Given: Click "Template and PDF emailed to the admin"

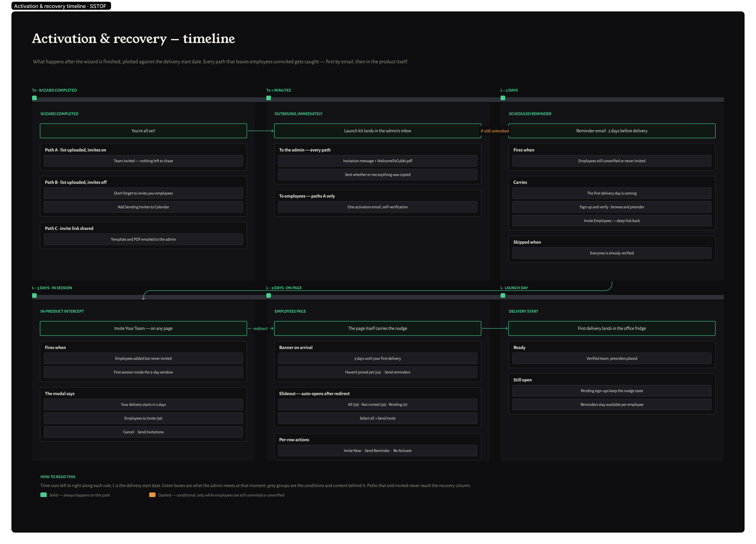Looking at the screenshot, I should [143, 239].
